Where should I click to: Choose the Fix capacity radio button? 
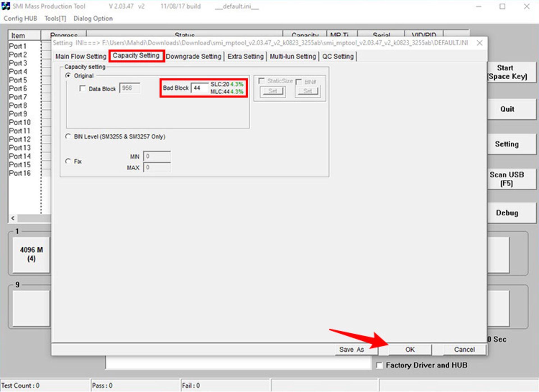tap(68, 161)
